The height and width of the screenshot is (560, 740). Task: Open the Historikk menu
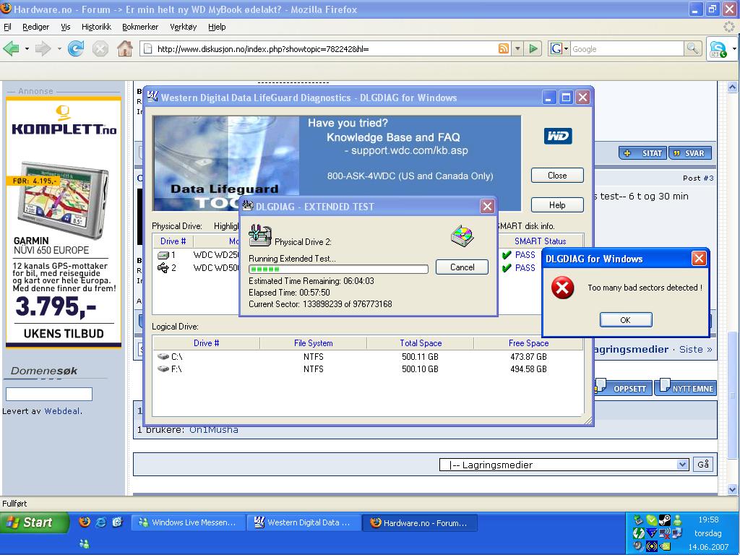pyautogui.click(x=96, y=27)
